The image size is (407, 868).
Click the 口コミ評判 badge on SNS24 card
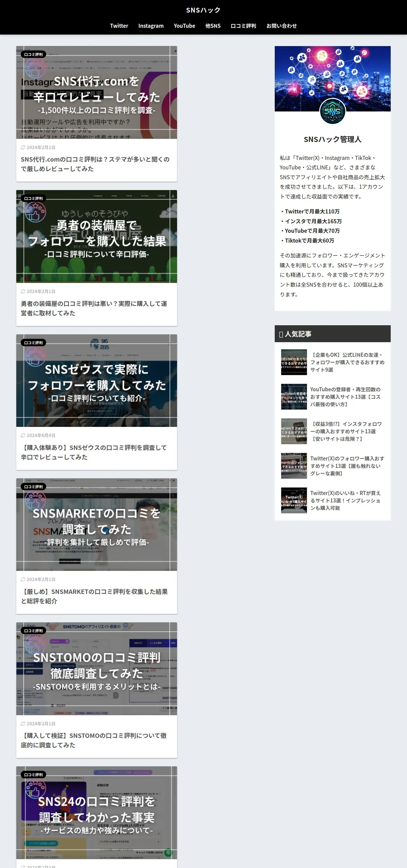point(34,775)
